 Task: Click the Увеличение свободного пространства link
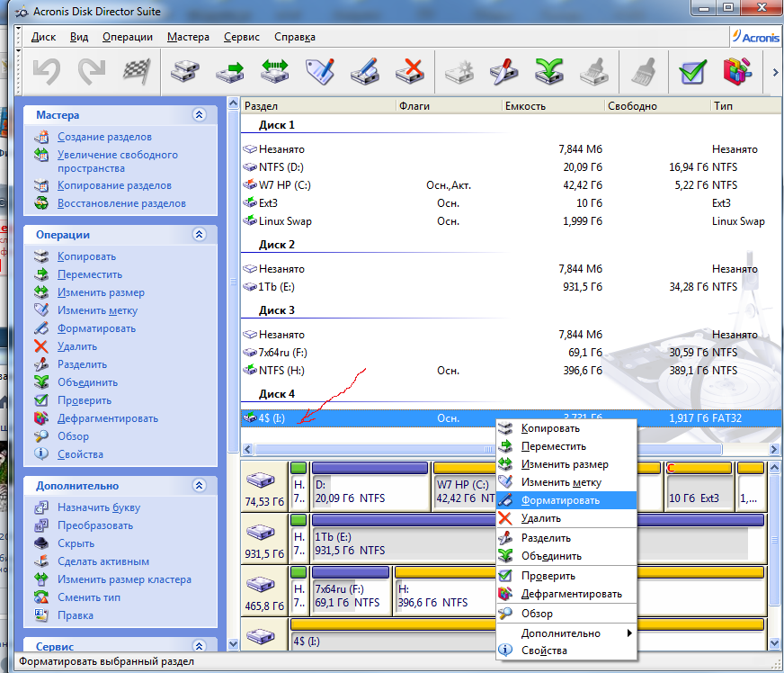(x=118, y=162)
